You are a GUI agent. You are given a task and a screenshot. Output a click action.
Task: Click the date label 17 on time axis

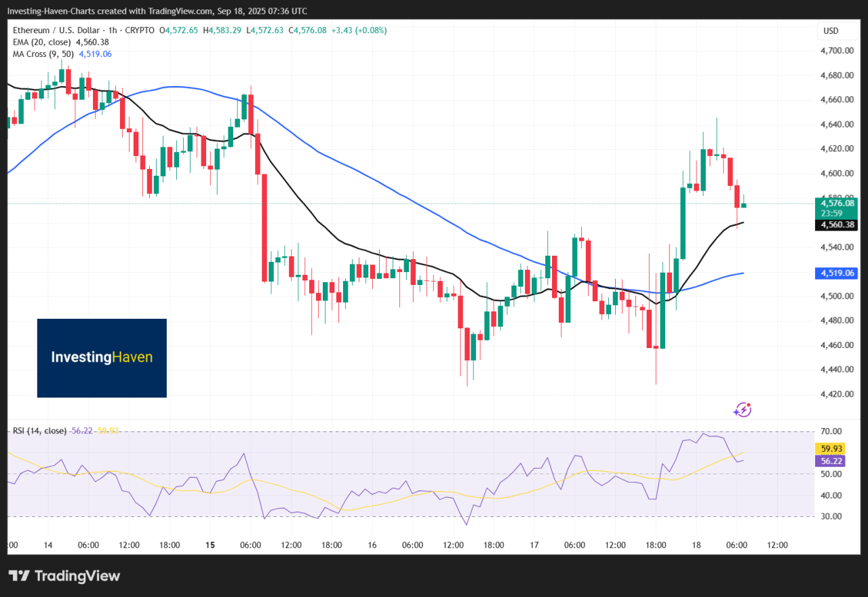[534, 545]
